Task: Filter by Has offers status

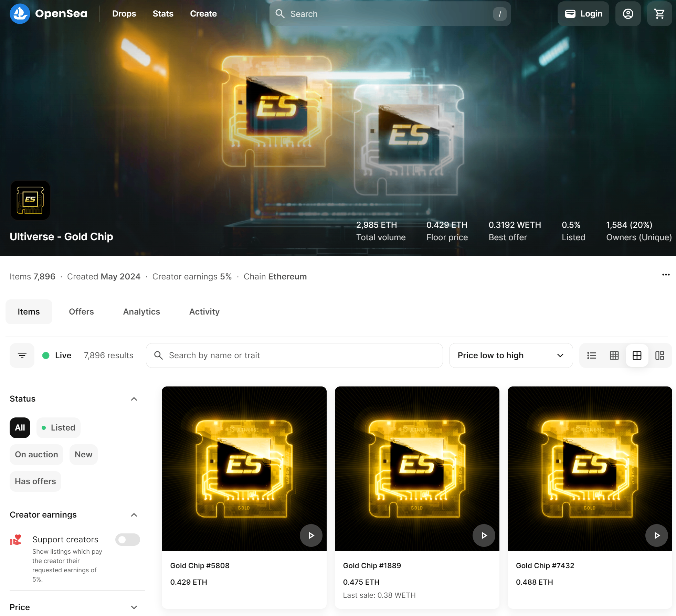Action: pos(35,481)
